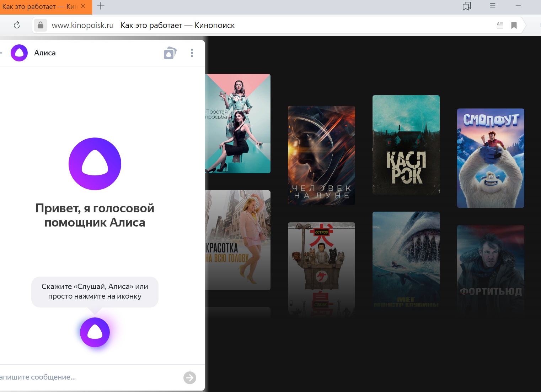
Task: Click the www.kinopoisk.ru address field
Action: pos(82,25)
